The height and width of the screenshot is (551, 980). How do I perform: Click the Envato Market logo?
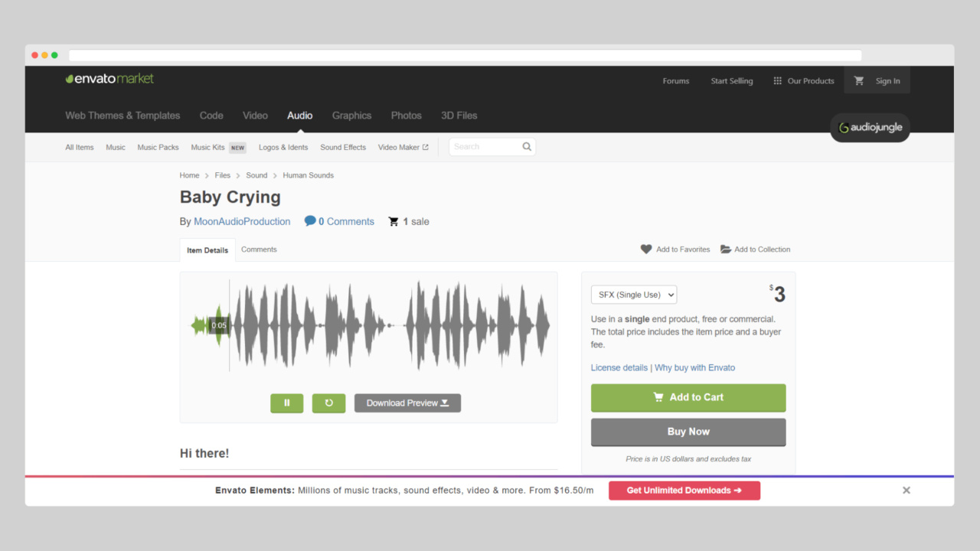click(109, 79)
